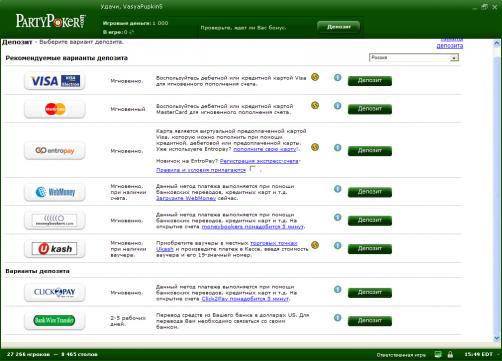Select the Bank Wire Transfer logo
This screenshot has width=502, height=361.
[x=55, y=321]
